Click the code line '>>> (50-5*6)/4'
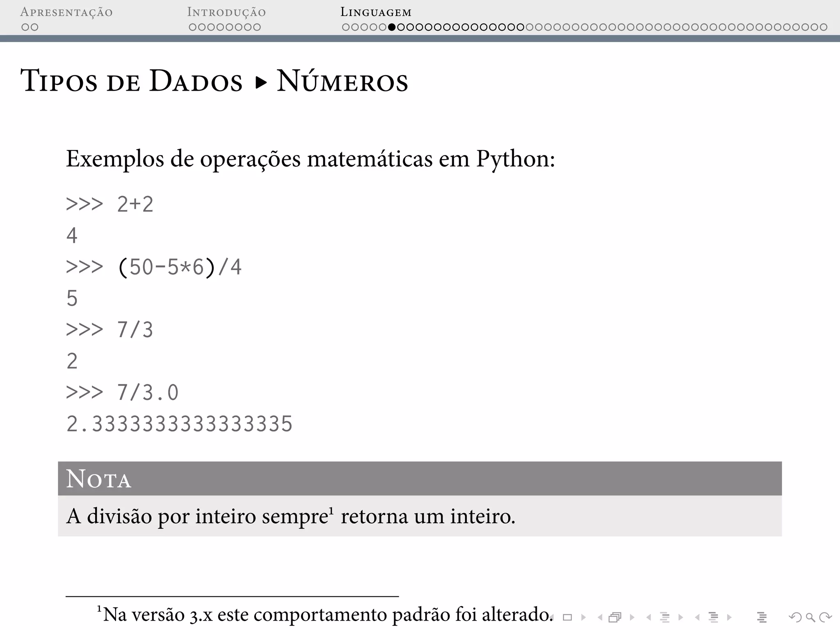 tap(154, 267)
